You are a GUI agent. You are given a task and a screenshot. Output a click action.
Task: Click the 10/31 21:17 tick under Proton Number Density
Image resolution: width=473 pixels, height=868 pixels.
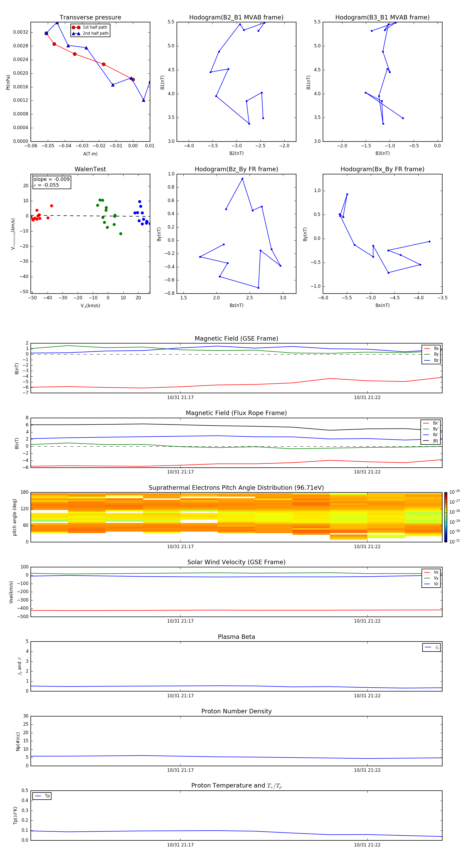click(181, 770)
